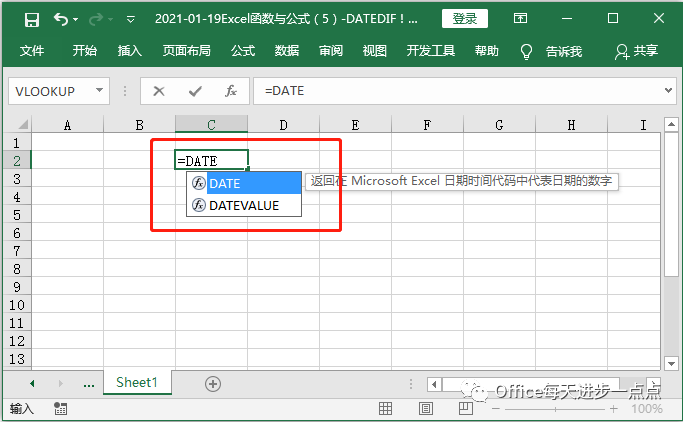The image size is (683, 422).
Task: Open the Customize Quick Access Toolbar dropdown
Action: tap(130, 20)
